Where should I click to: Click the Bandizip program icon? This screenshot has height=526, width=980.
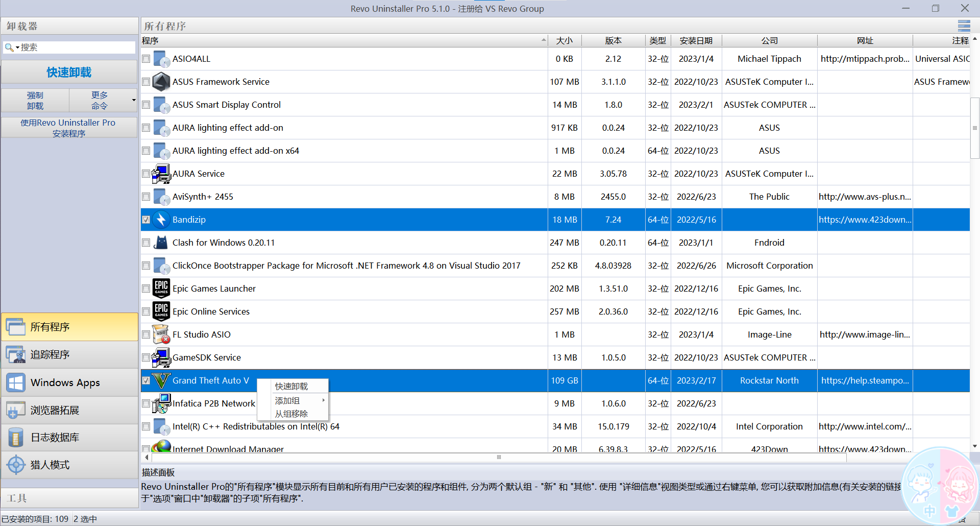click(161, 220)
